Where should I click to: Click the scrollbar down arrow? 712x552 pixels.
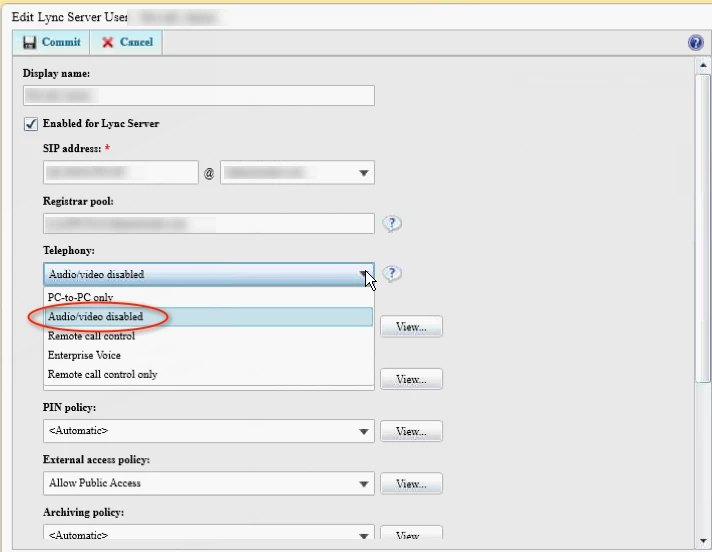pos(703,541)
